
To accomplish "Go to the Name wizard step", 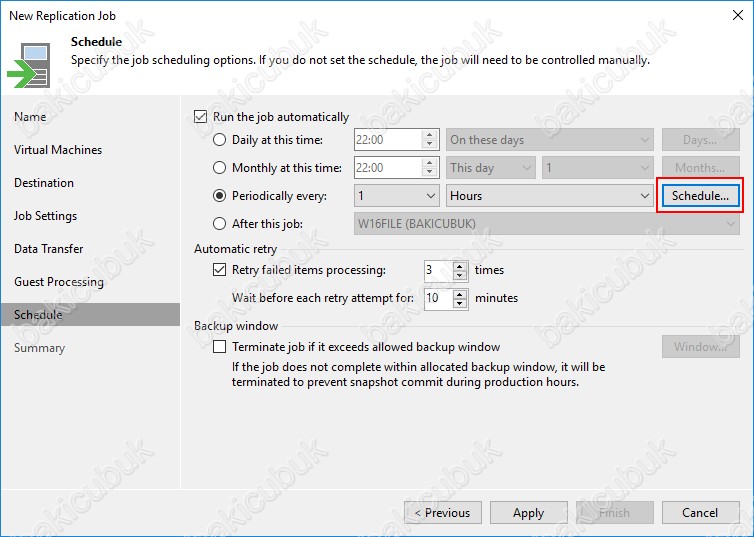I will 30,117.
